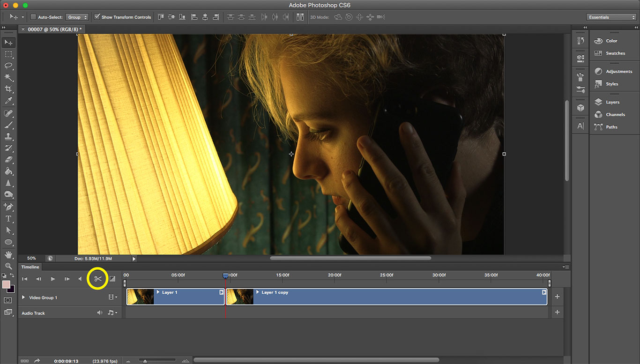Screen dimensions: 640x364
Task: Click the Render Video arrow icon
Action: [x=37, y=361]
